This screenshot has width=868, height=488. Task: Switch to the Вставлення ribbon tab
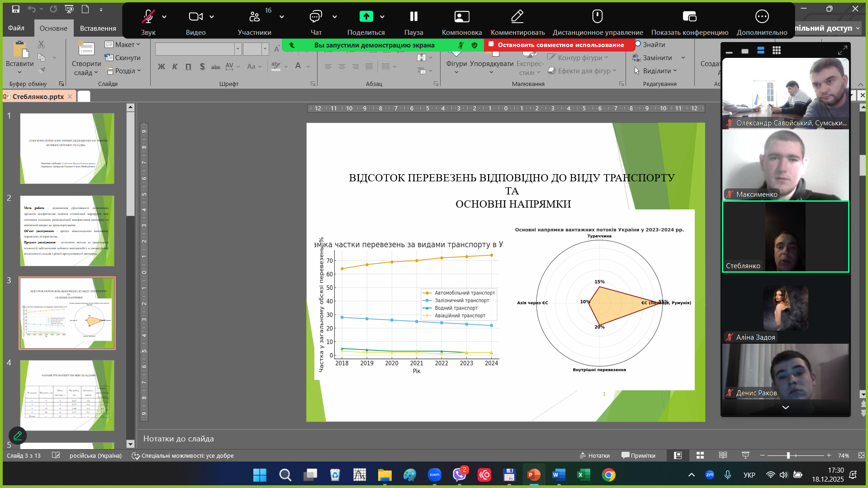click(x=98, y=28)
